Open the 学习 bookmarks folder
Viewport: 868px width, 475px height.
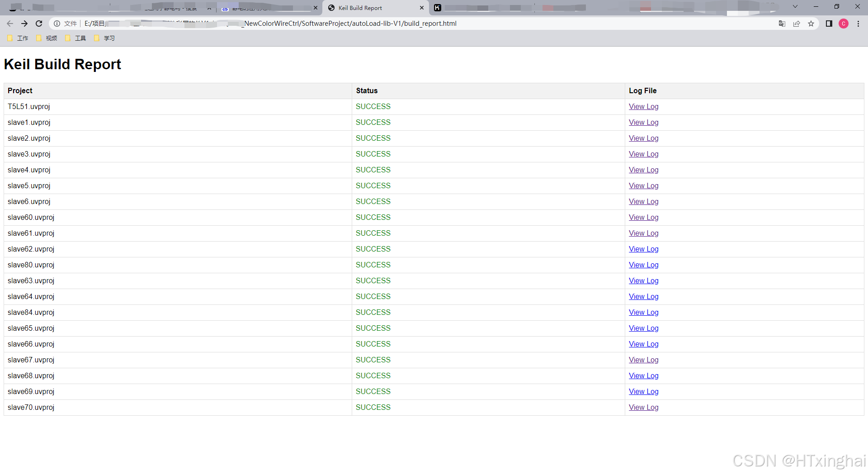104,38
